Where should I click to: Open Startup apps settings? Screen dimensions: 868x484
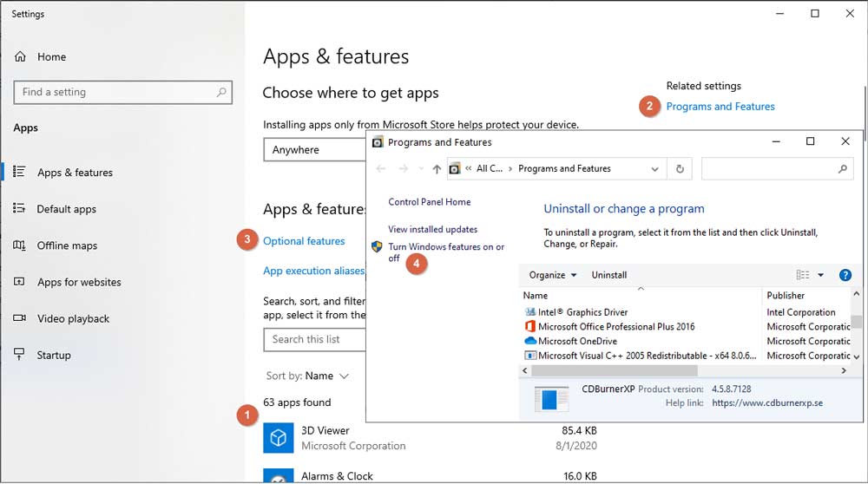tap(53, 355)
